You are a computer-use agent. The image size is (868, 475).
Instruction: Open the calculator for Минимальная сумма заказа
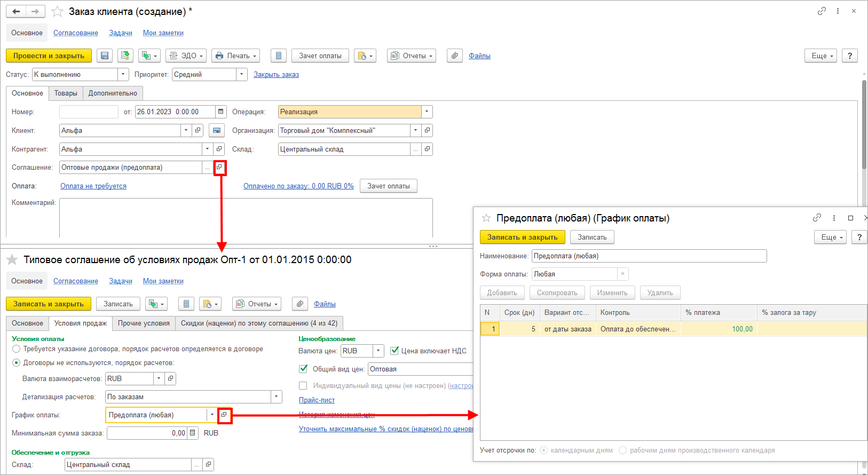pyautogui.click(x=193, y=433)
